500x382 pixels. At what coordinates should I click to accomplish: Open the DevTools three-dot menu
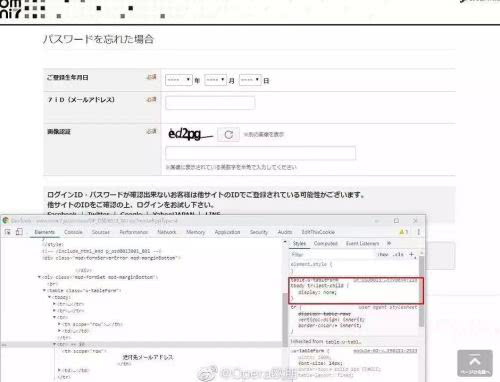[419, 232]
